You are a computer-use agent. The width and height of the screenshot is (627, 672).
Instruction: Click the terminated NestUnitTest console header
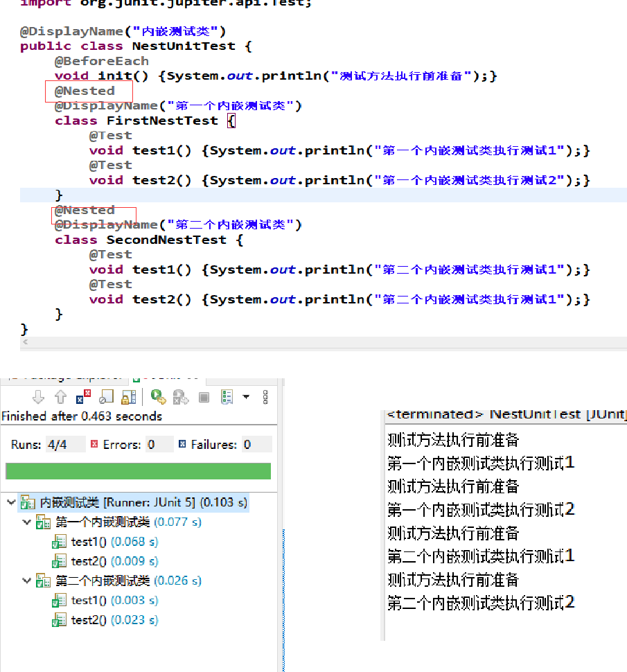506,414
